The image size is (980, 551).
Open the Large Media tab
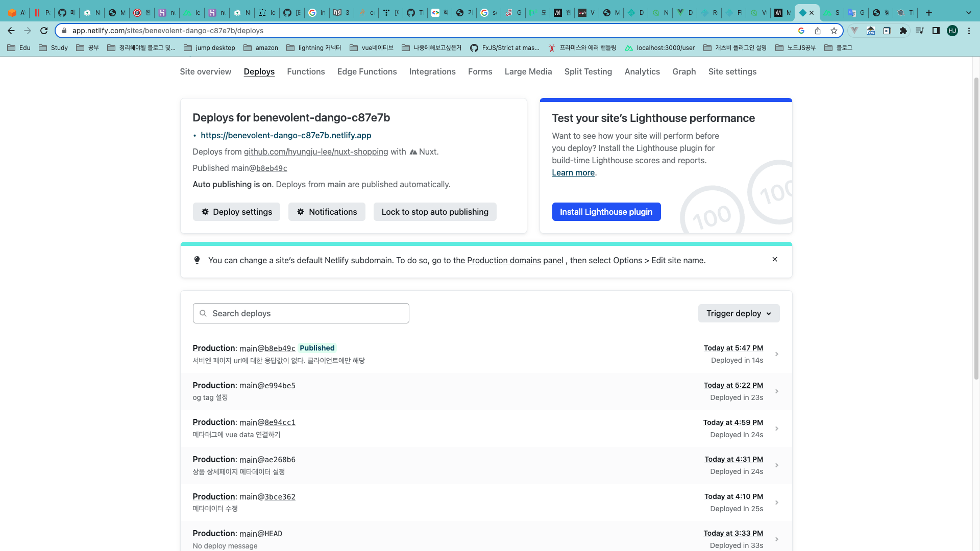tap(528, 71)
